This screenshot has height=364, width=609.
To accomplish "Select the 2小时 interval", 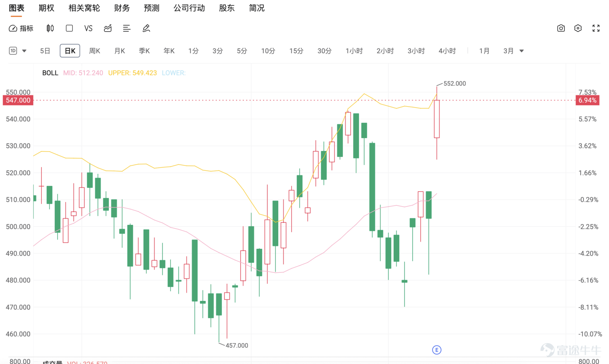I will click(385, 51).
